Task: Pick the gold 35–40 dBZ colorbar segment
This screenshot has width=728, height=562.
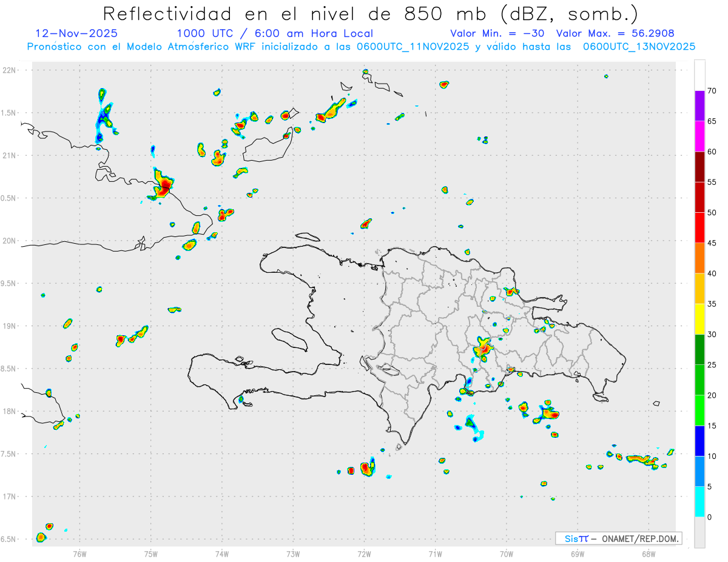Action: [x=699, y=289]
